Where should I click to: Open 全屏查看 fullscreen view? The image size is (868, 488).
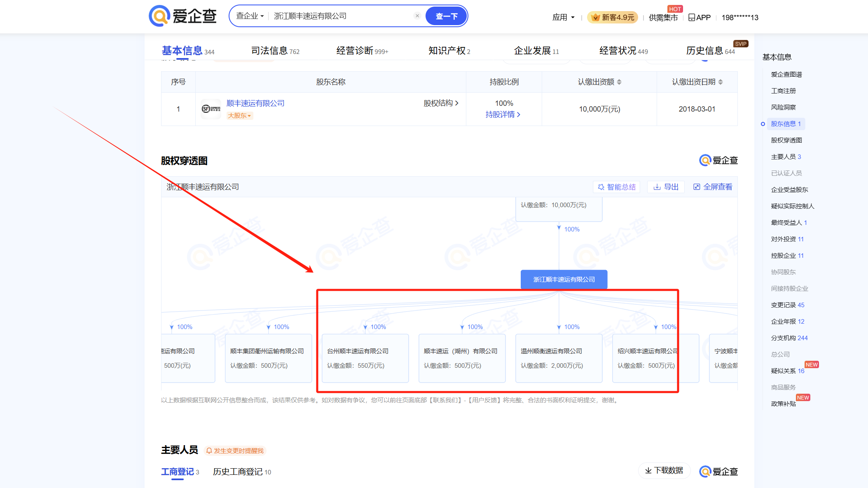[x=713, y=187]
